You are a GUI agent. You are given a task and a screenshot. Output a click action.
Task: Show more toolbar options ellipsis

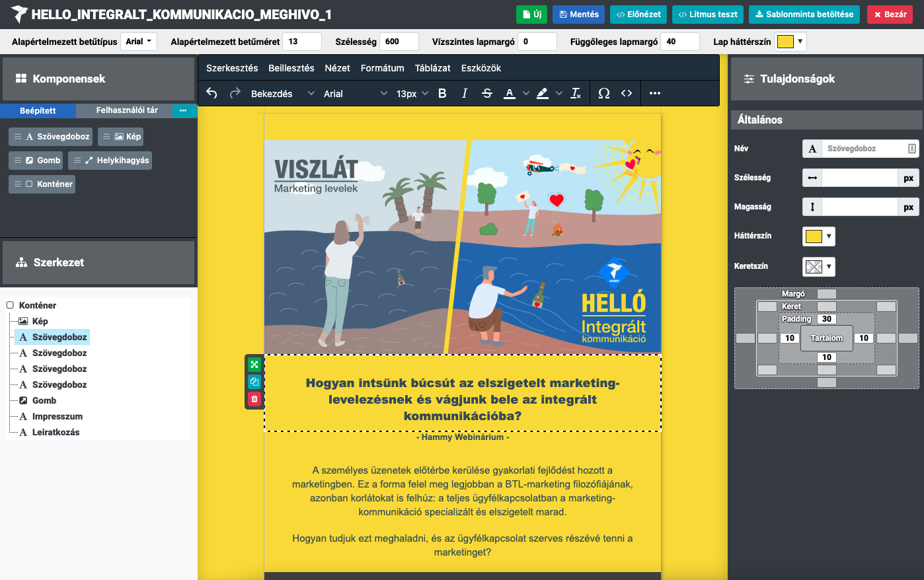[654, 93]
